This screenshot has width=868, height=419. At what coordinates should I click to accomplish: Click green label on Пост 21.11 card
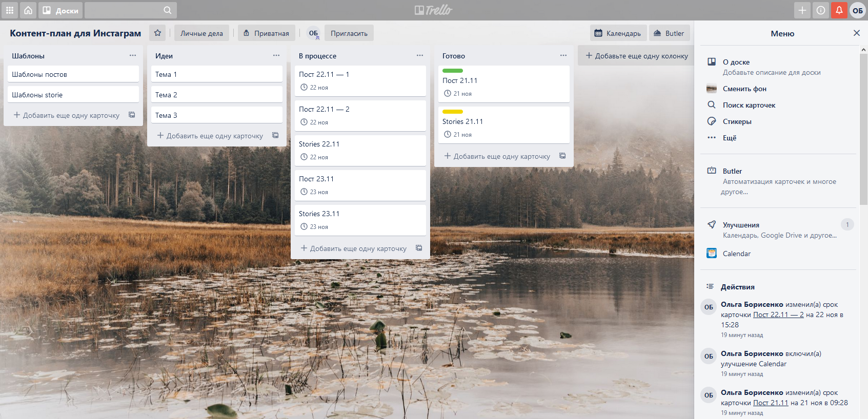coord(453,71)
